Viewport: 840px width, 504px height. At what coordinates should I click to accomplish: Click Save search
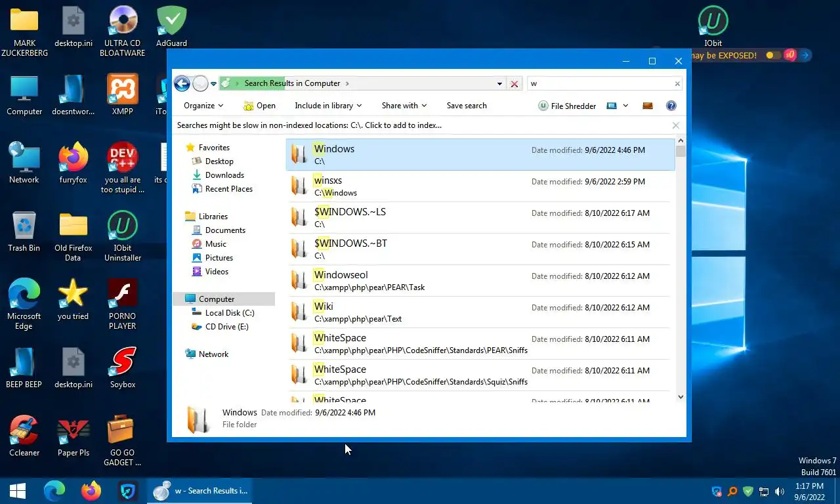pyautogui.click(x=467, y=106)
